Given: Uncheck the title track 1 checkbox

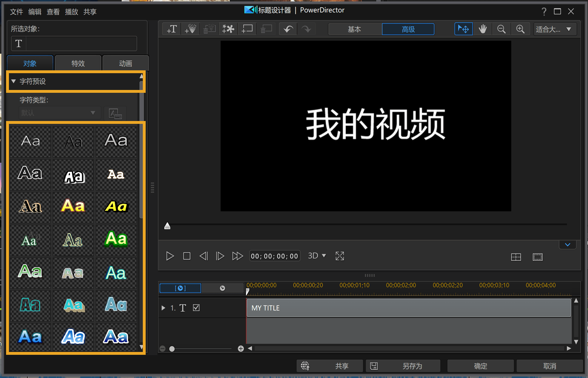Looking at the screenshot, I should (196, 308).
